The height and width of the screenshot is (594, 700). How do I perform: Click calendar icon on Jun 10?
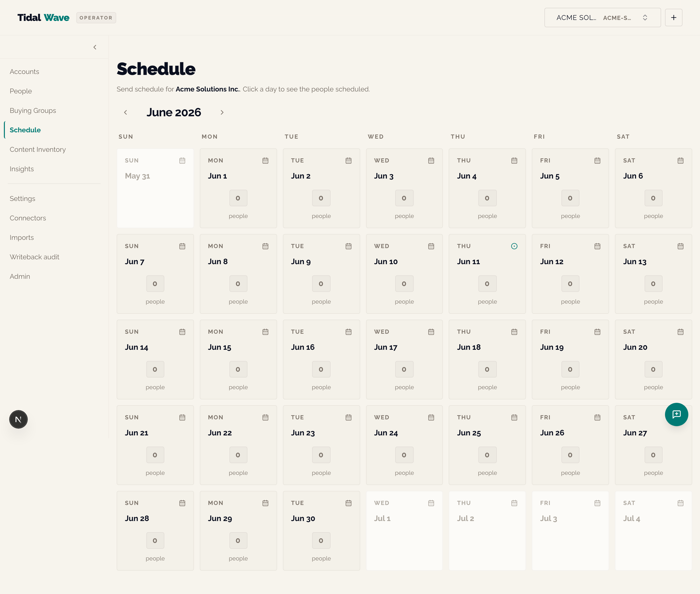431,246
